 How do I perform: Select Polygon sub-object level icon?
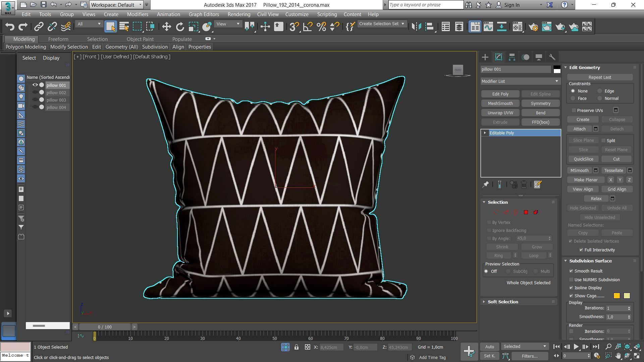pyautogui.click(x=526, y=212)
